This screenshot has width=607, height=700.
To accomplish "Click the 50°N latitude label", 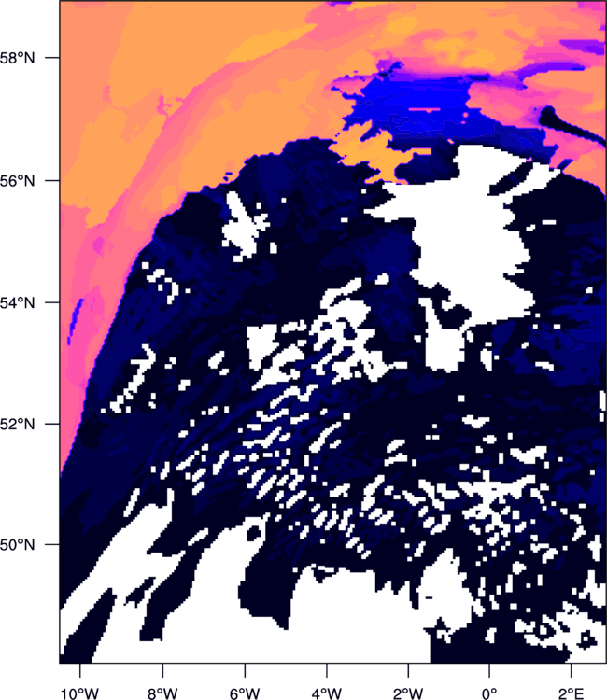I will pyautogui.click(x=17, y=545).
